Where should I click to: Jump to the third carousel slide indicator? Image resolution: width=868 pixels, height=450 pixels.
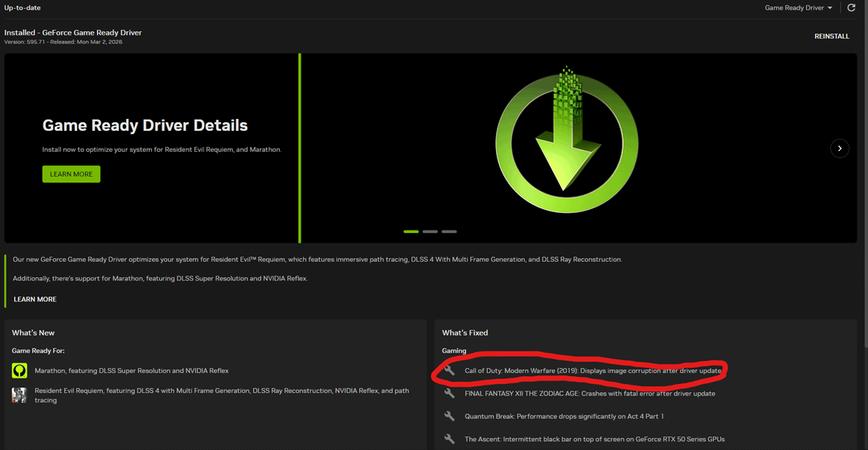(x=449, y=231)
